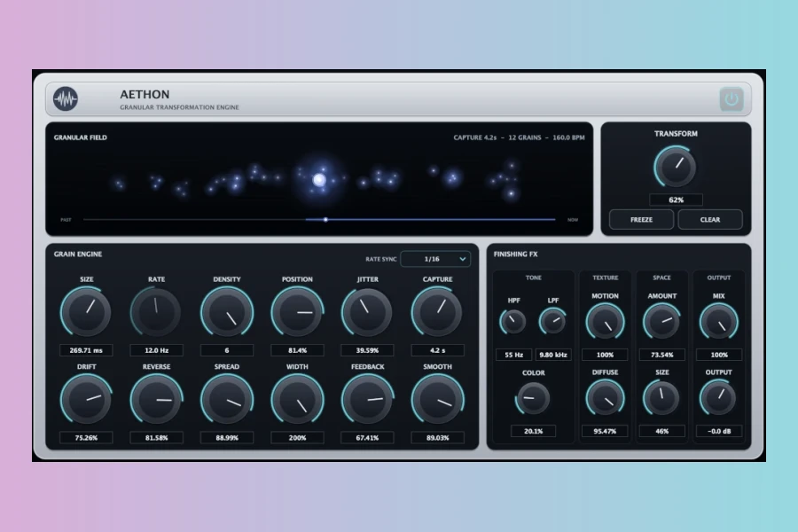
Task: Click the Width knob
Action: point(297,399)
